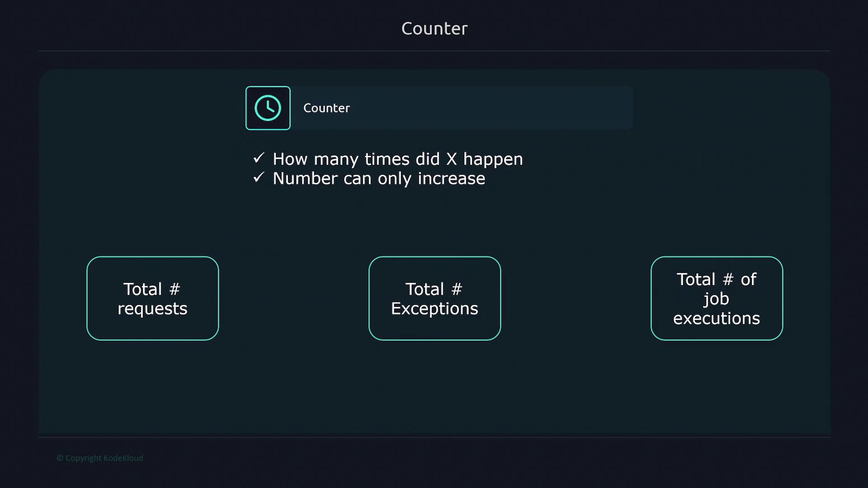The height and width of the screenshot is (488, 868).
Task: Click the # symbol in job executions box
Action: pyautogui.click(x=728, y=280)
